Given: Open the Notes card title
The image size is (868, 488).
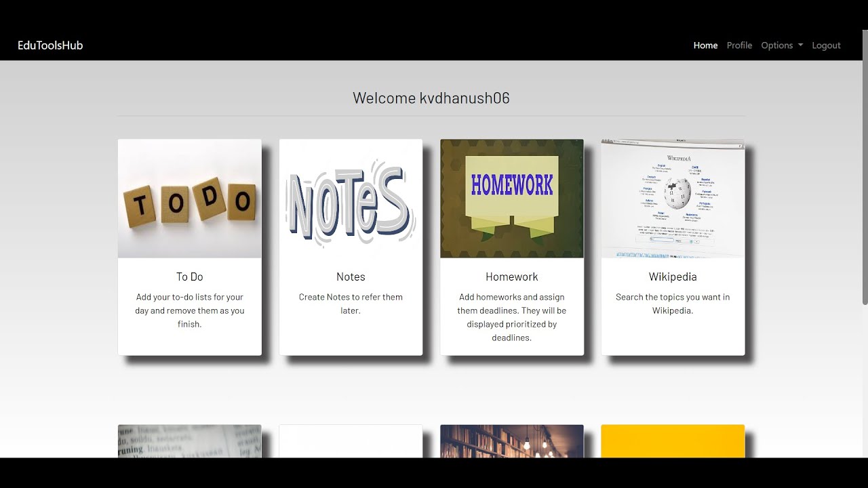Looking at the screenshot, I should tap(351, 277).
